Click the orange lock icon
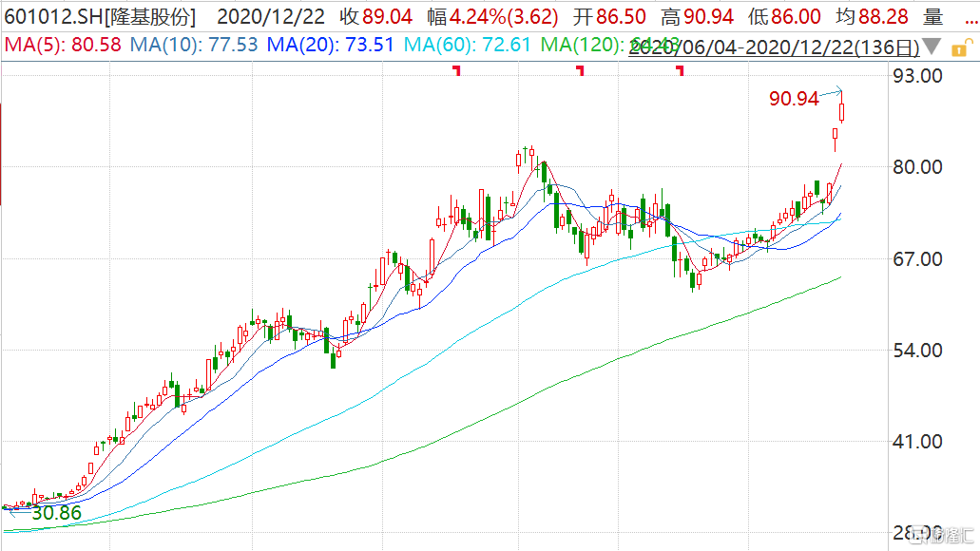980x551 pixels. click(961, 47)
